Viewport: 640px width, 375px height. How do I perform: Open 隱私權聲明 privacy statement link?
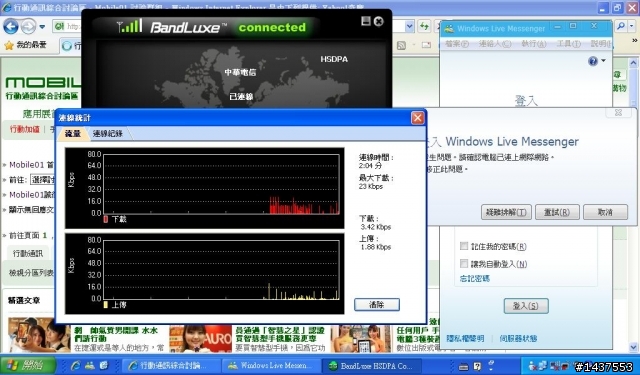pos(465,338)
